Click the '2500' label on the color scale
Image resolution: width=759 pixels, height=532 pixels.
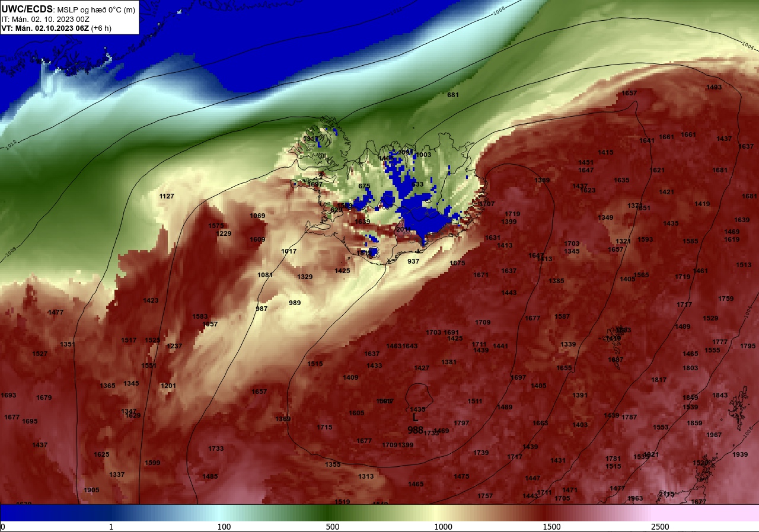[660, 527]
